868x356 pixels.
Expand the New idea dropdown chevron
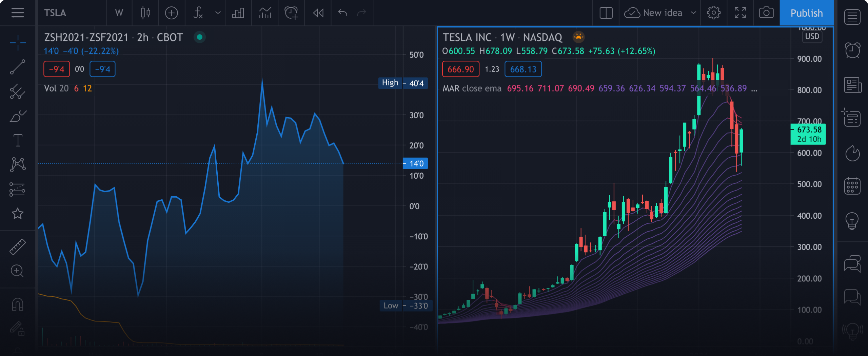pyautogui.click(x=693, y=13)
